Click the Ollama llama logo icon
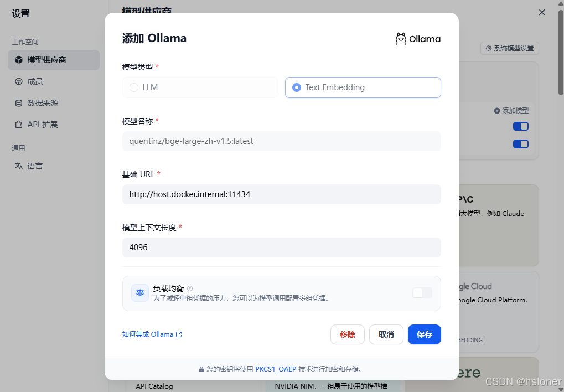The height and width of the screenshot is (392, 564). click(401, 39)
